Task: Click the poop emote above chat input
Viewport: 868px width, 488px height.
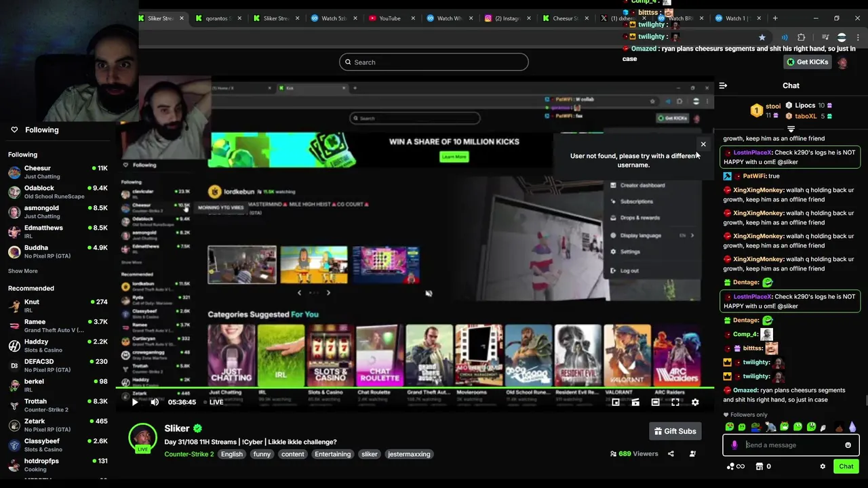Action: click(840, 427)
